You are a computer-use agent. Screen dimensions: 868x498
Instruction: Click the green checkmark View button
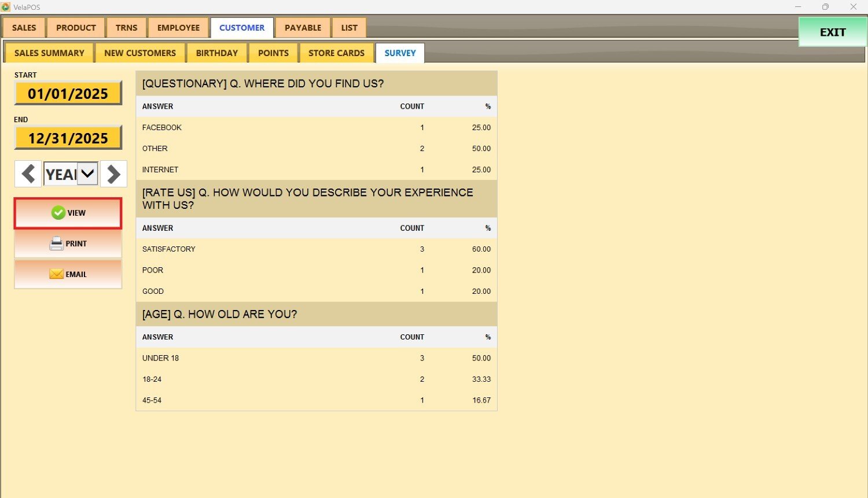[68, 213]
